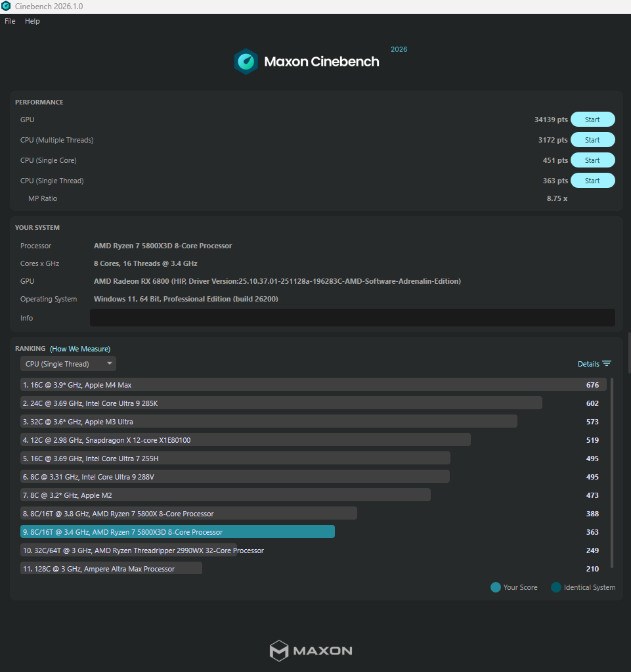Click the Your Score legend dot
This screenshot has width=631, height=672.
496,587
